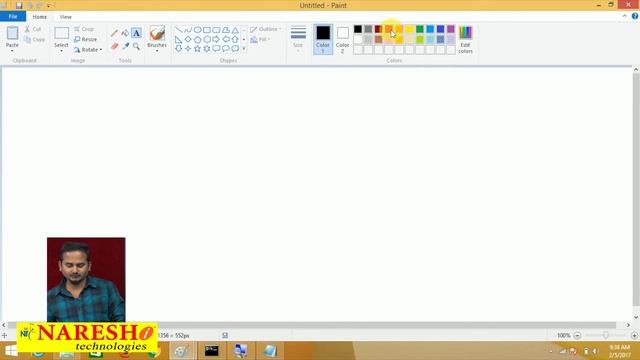This screenshot has width=640, height=360.
Task: Open the Command Prompt taskbar icon
Action: pyautogui.click(x=211, y=351)
